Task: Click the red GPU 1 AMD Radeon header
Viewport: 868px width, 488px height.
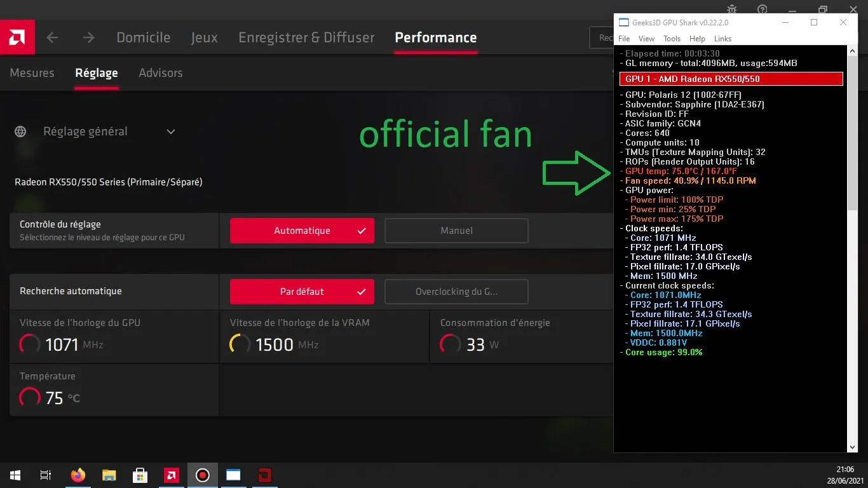Action: coord(731,79)
